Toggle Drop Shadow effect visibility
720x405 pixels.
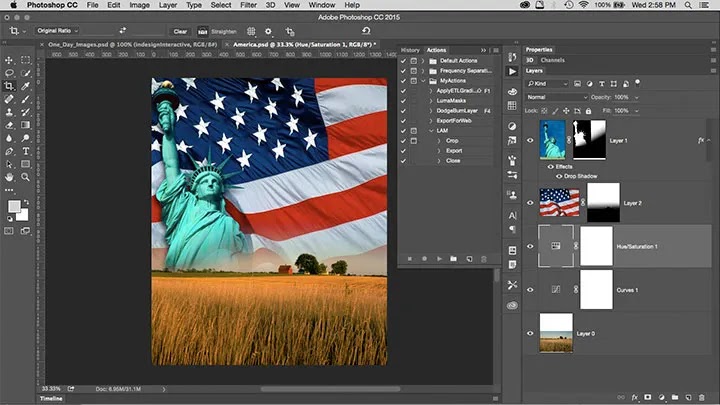pos(559,176)
